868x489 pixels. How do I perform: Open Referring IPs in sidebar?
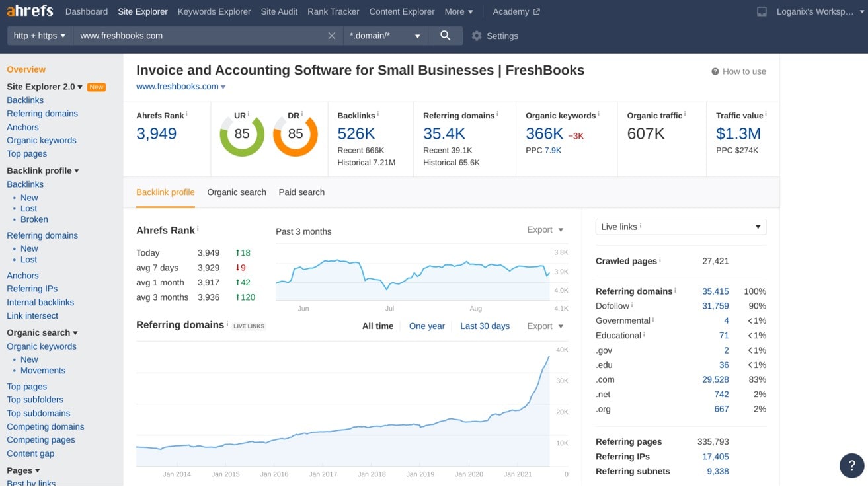(x=32, y=289)
